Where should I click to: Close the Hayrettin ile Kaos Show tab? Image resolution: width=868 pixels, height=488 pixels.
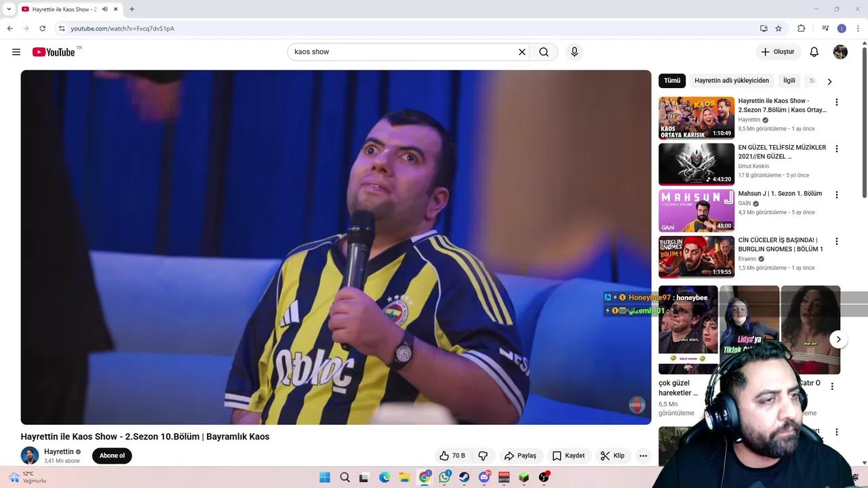(x=115, y=9)
